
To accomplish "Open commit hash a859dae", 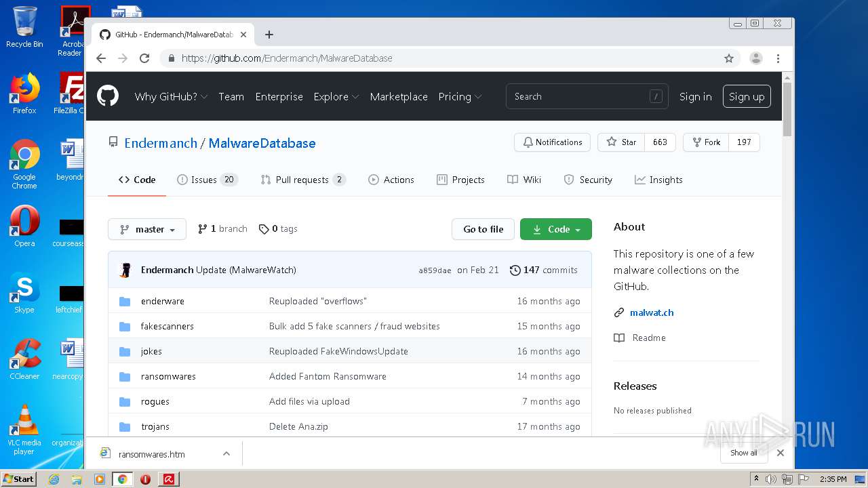I will [x=435, y=270].
